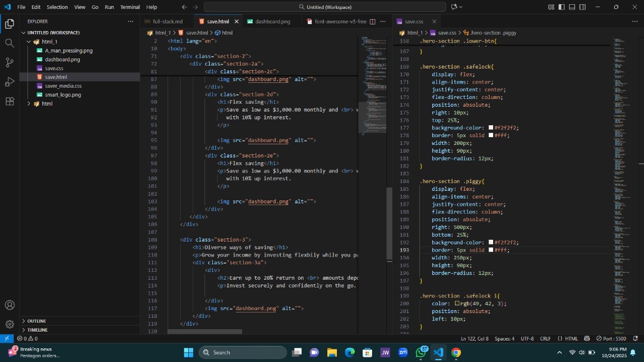Screen dimensions: 644x362
Task: Click the html breadcrumb element in left editor
Action: pyautogui.click(x=224, y=32)
